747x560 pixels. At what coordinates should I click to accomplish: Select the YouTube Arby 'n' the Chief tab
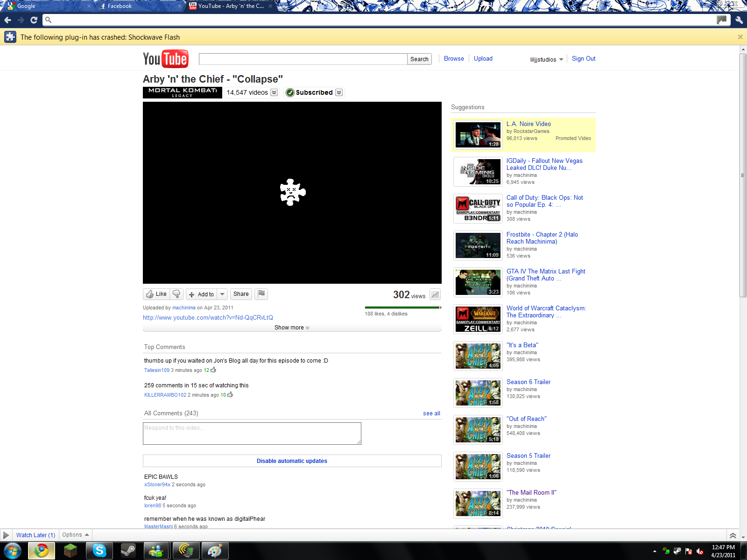pyautogui.click(x=231, y=6)
